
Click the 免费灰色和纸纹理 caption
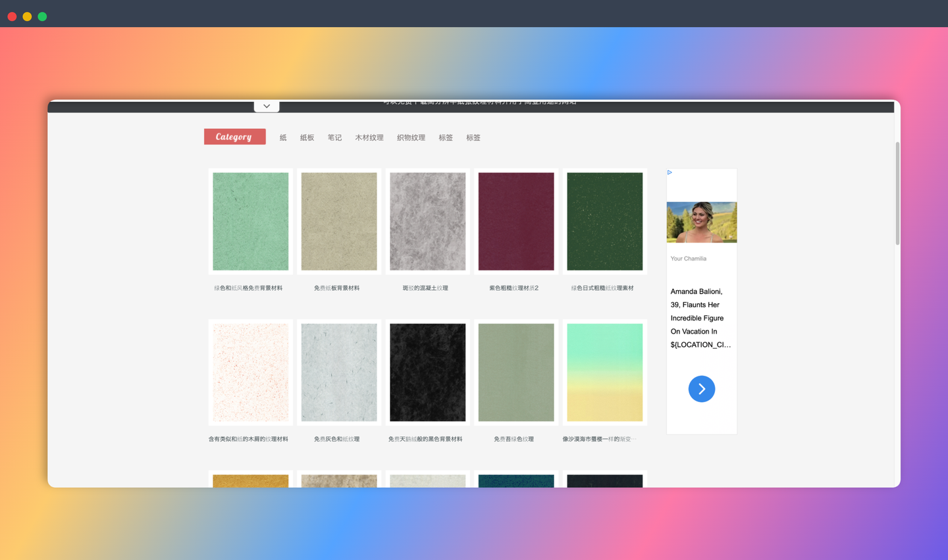[x=337, y=439]
